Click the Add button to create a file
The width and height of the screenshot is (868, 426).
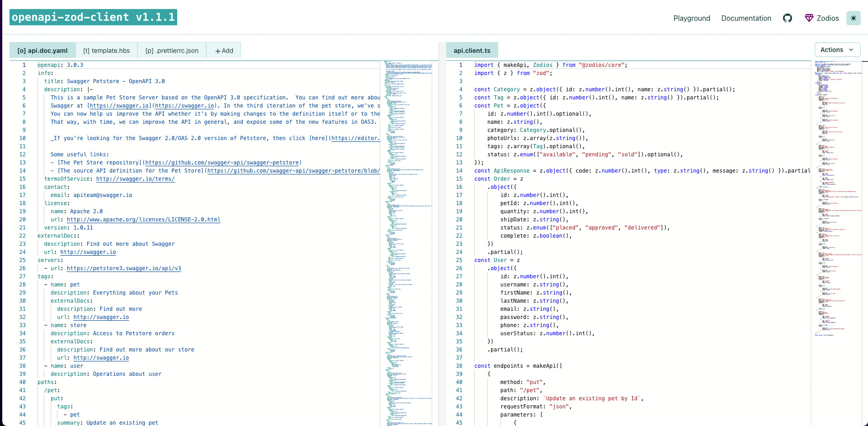(x=223, y=50)
